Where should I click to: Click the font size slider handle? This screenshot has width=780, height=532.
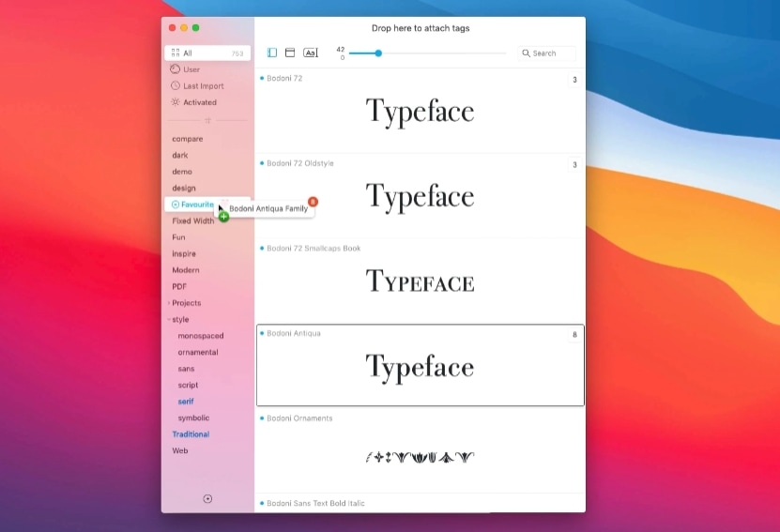click(378, 53)
